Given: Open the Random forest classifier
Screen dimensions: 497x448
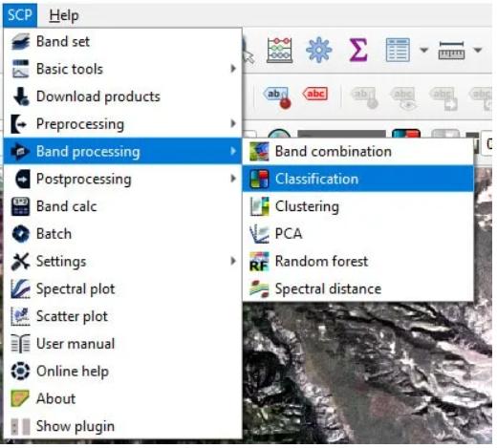Looking at the screenshot, I should (358, 261).
